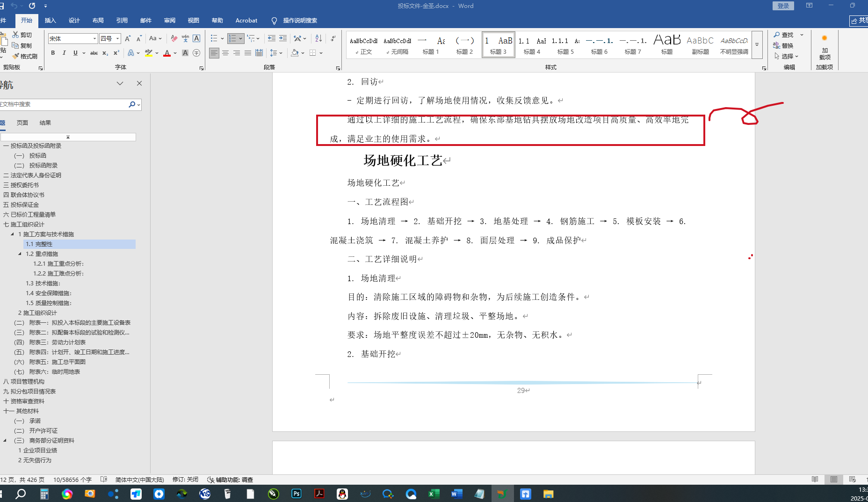
Task: Increase paragraph indent
Action: coord(283,38)
